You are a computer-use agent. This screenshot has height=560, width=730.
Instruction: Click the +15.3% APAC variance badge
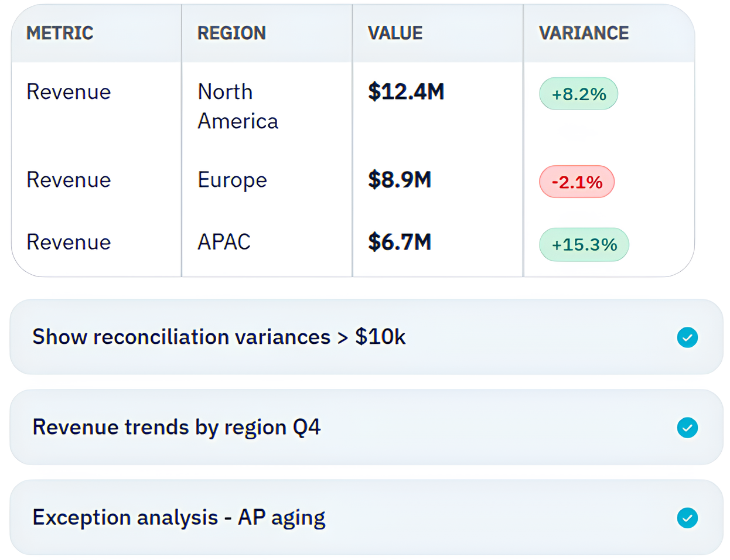click(x=584, y=244)
